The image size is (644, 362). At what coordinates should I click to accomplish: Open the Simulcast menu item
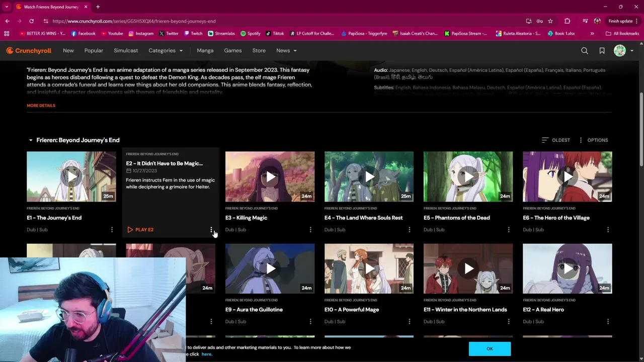126,50
